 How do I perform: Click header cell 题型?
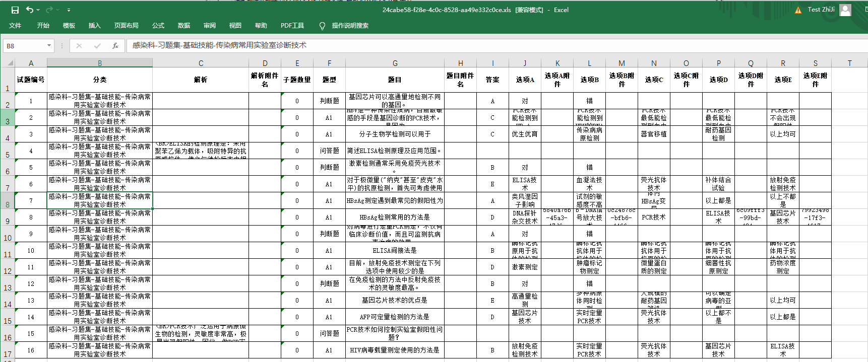click(329, 80)
